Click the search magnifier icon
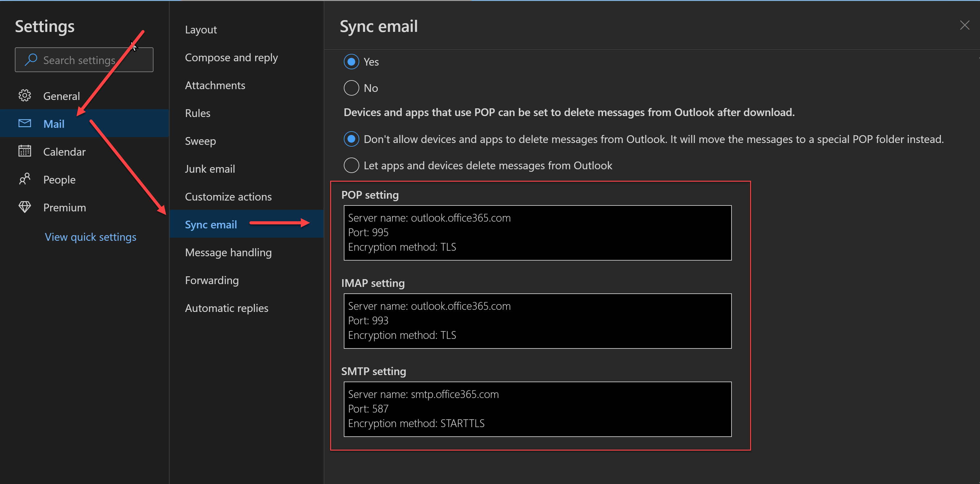 tap(31, 60)
